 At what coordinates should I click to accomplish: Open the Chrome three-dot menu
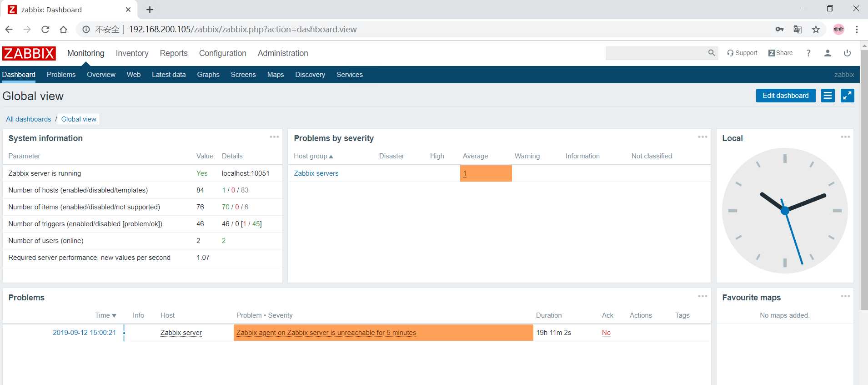pyautogui.click(x=857, y=30)
